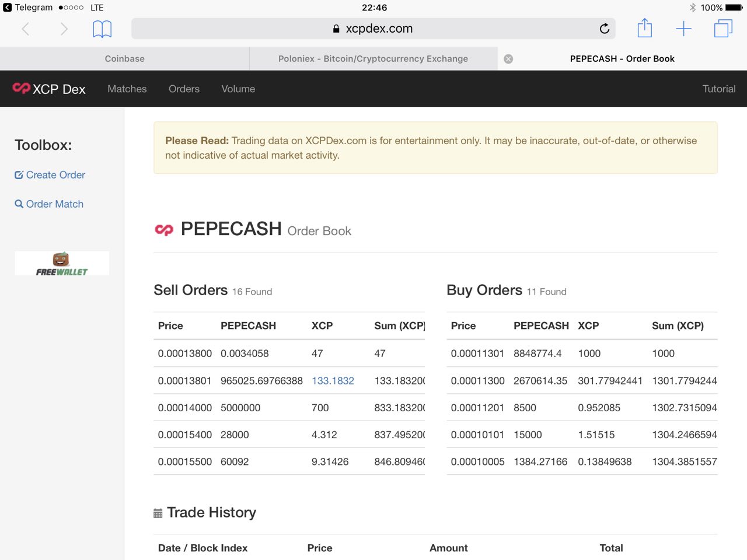Viewport: 747px width, 560px height.
Task: Click the buy price 0.00011301
Action: point(477,353)
